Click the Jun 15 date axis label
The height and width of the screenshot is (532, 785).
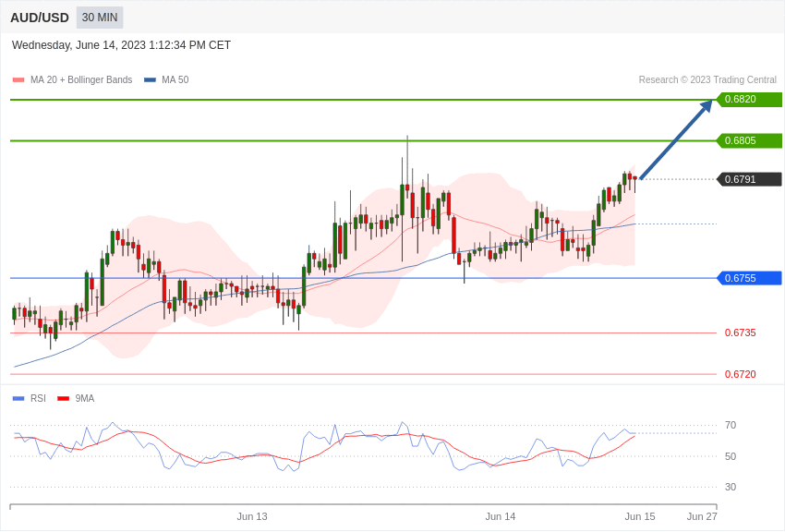tap(640, 516)
